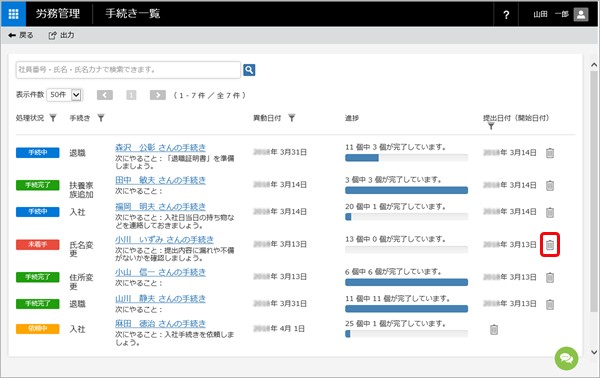Click 手続完了 status badge for 田中 敏夫
600x378 pixels.
pos(38,185)
